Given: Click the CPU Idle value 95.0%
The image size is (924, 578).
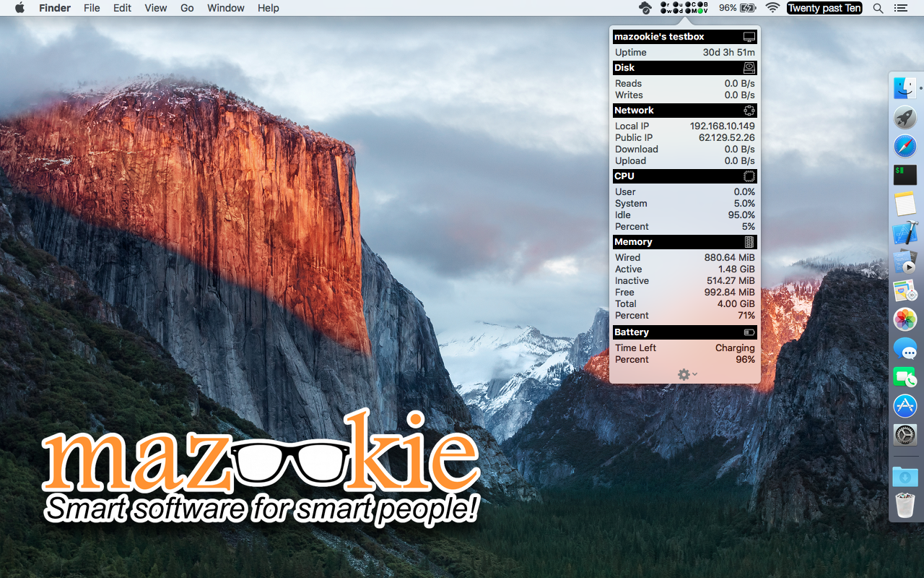Looking at the screenshot, I should coord(741,215).
